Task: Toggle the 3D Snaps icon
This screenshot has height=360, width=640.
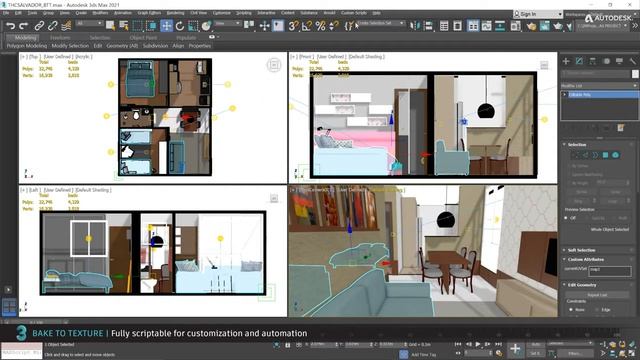Action: 293,26
